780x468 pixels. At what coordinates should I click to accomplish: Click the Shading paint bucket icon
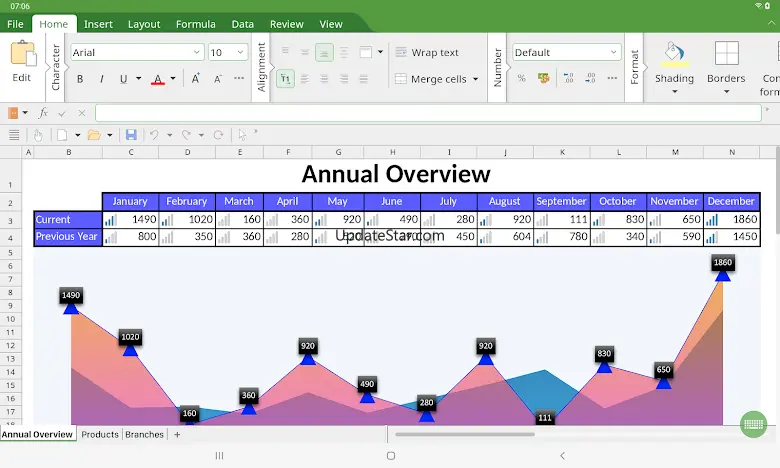tap(674, 53)
